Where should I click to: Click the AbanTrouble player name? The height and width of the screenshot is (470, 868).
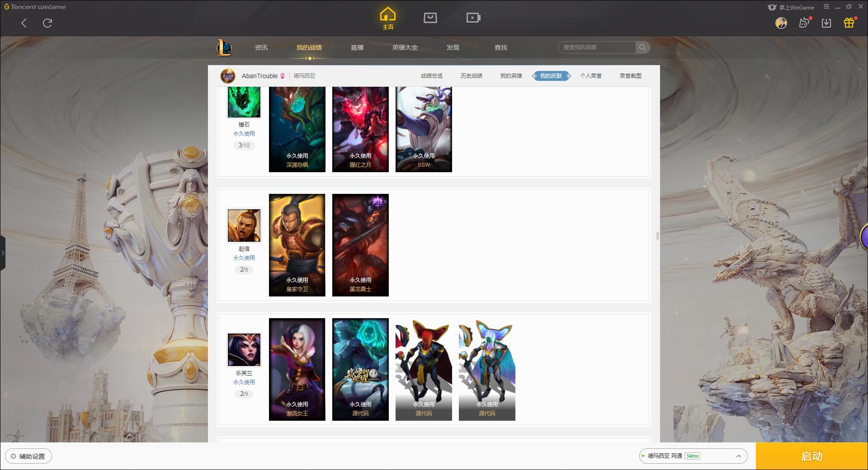click(259, 76)
